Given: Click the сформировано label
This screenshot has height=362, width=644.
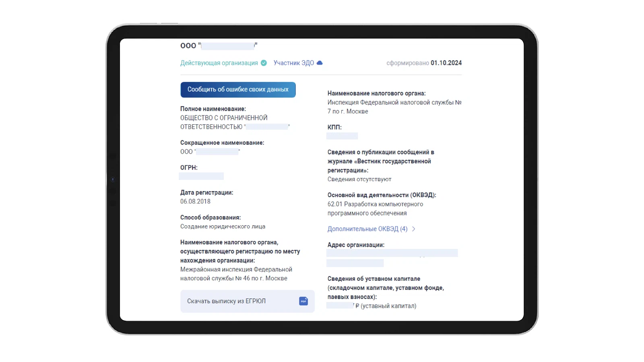Looking at the screenshot, I should [408, 63].
